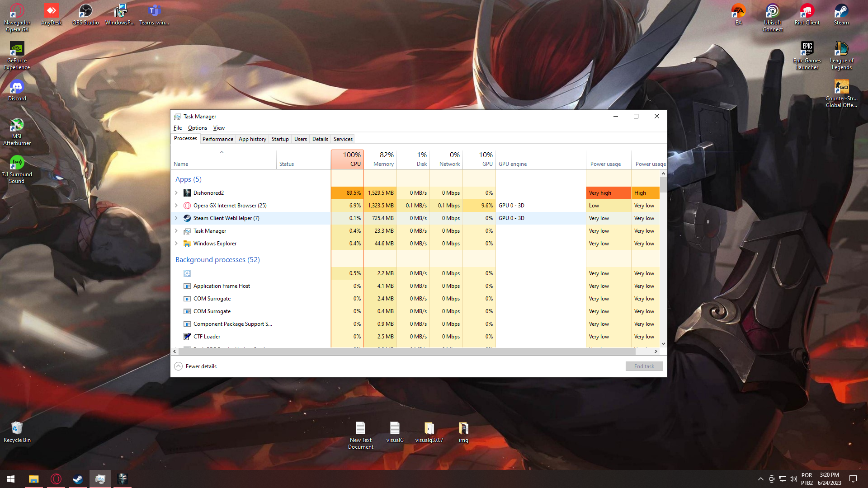Sort processes by GPU column

479,160
